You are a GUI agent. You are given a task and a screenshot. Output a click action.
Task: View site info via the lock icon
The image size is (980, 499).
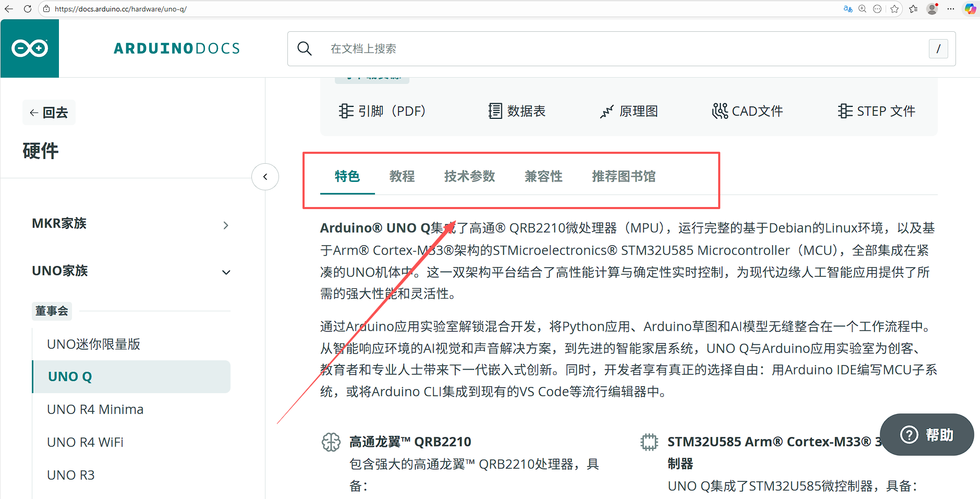pos(46,9)
